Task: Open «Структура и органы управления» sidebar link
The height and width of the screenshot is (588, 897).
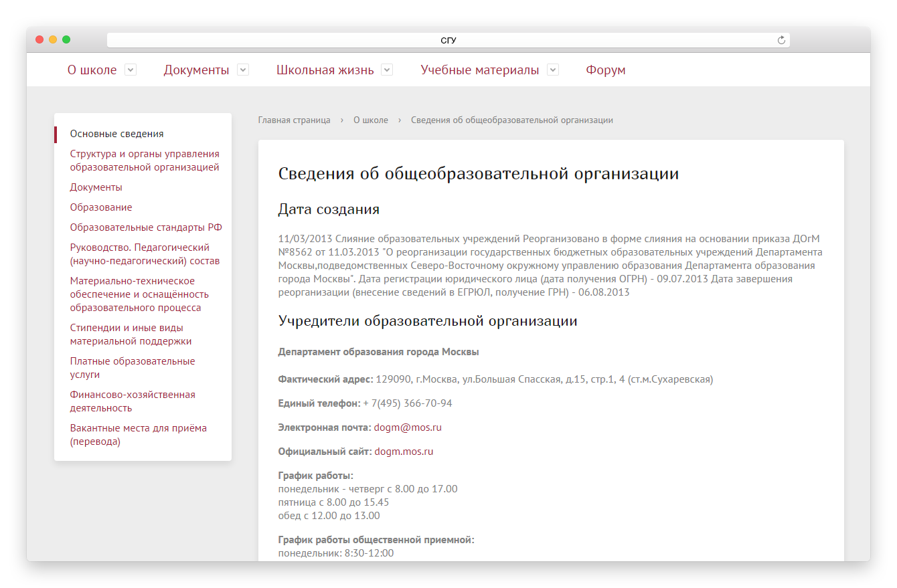Action: pos(145,161)
